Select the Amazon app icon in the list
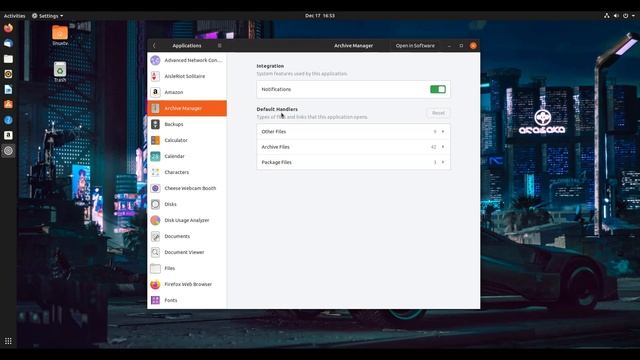Viewport: 640px width, 360px height. click(x=155, y=92)
